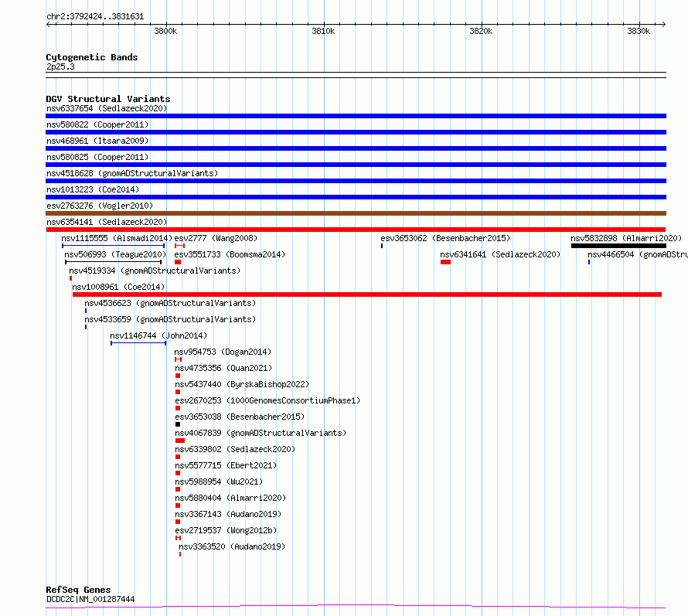Click the 3820k ruler label
This screenshot has height=616, width=688.
(481, 31)
